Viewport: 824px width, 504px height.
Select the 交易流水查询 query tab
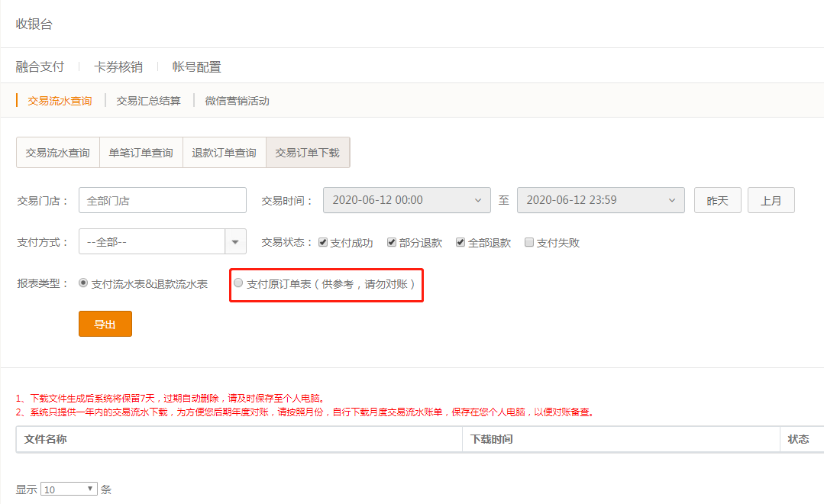point(58,153)
